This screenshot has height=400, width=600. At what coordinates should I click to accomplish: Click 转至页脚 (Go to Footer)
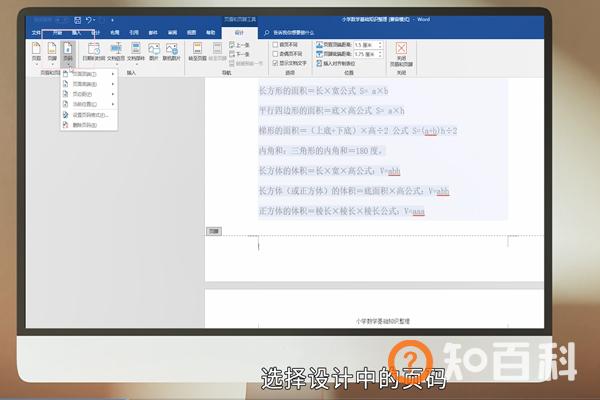click(217, 52)
